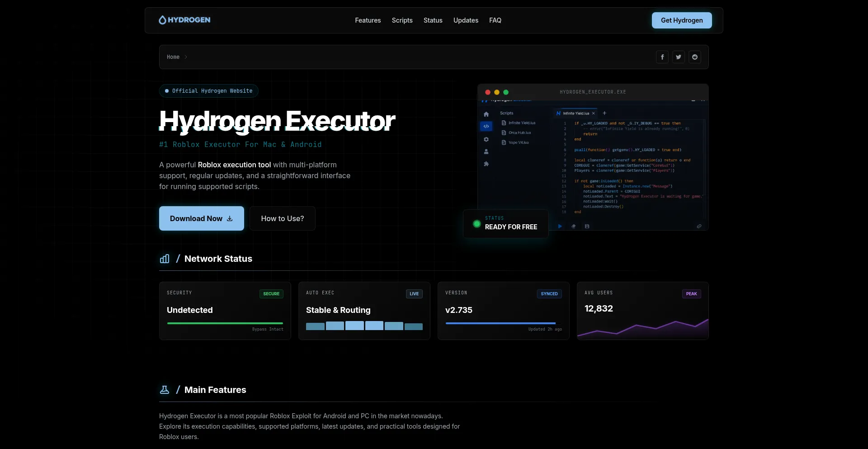868x449 pixels.
Task: Open Orca Hub.lua in the scripts list
Action: point(516,133)
